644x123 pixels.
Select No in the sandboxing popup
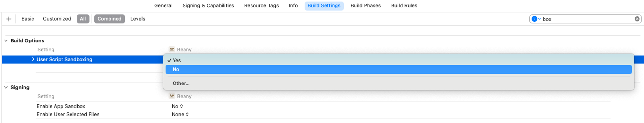pos(398,69)
